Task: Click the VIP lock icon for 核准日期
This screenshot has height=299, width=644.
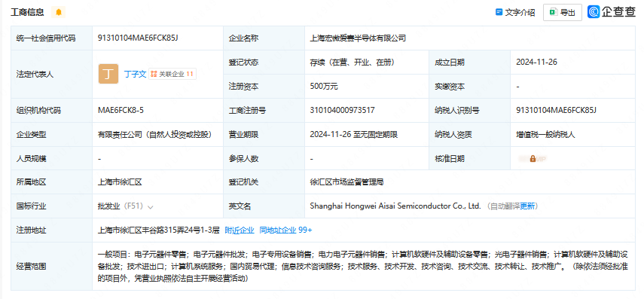Action: click(533, 158)
